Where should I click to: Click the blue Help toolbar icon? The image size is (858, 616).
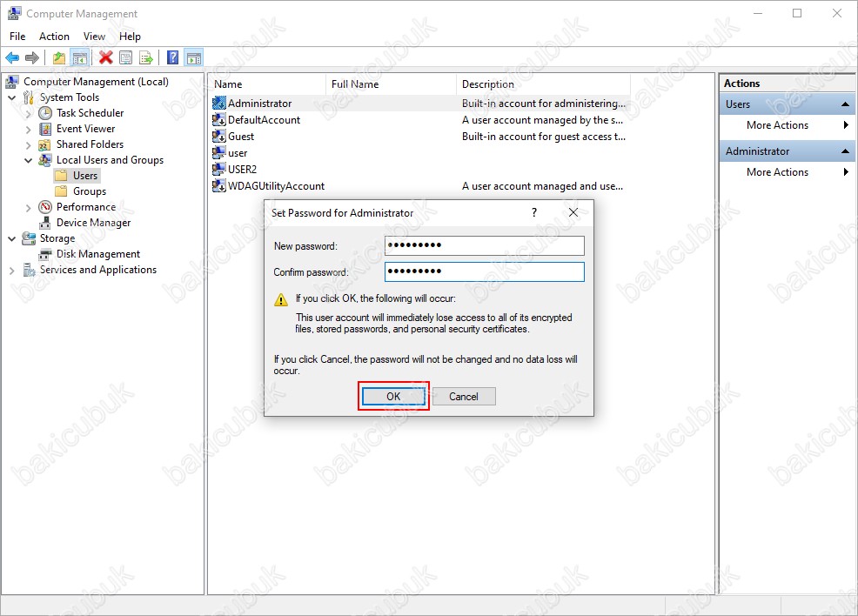pyautogui.click(x=173, y=57)
